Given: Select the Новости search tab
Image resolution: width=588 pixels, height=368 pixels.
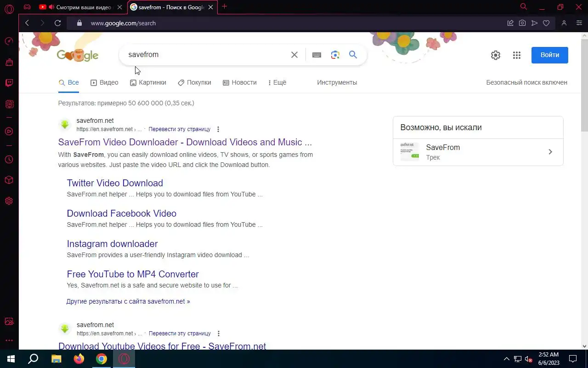Looking at the screenshot, I should click(x=240, y=82).
